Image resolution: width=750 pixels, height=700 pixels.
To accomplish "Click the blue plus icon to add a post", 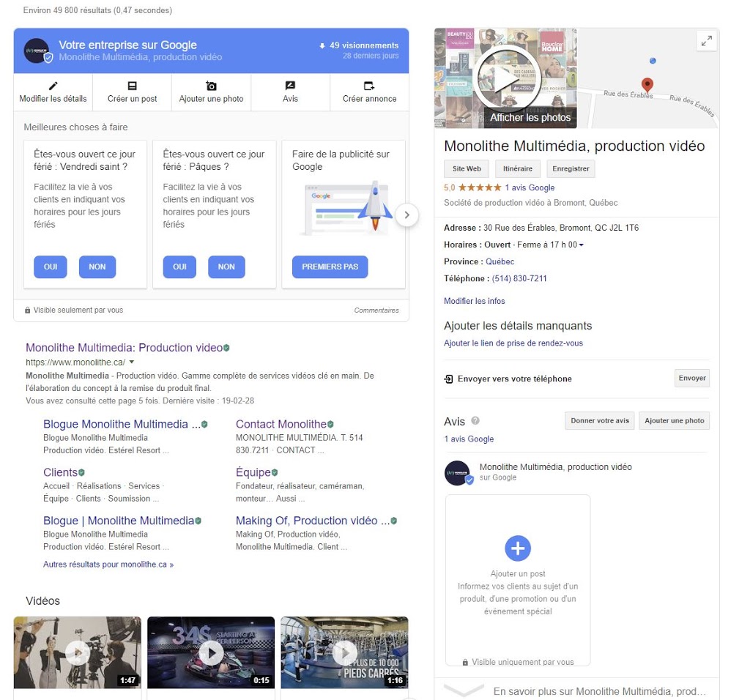I will [x=518, y=548].
